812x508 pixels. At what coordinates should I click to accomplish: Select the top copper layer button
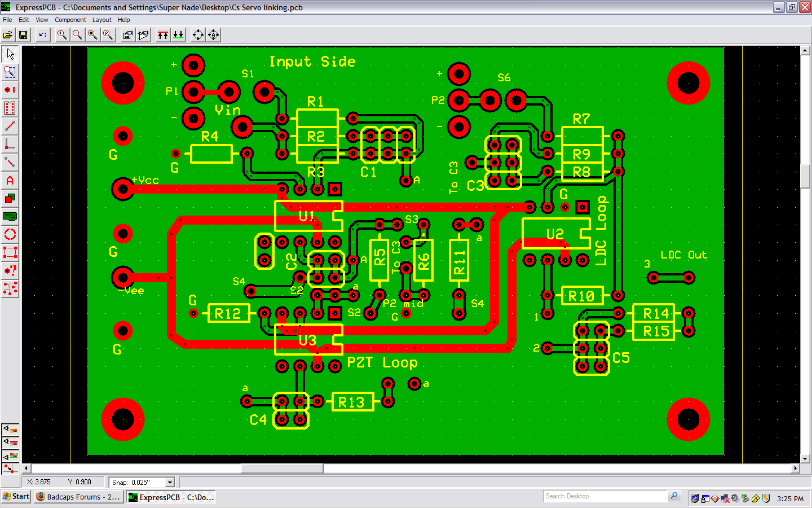(163, 35)
